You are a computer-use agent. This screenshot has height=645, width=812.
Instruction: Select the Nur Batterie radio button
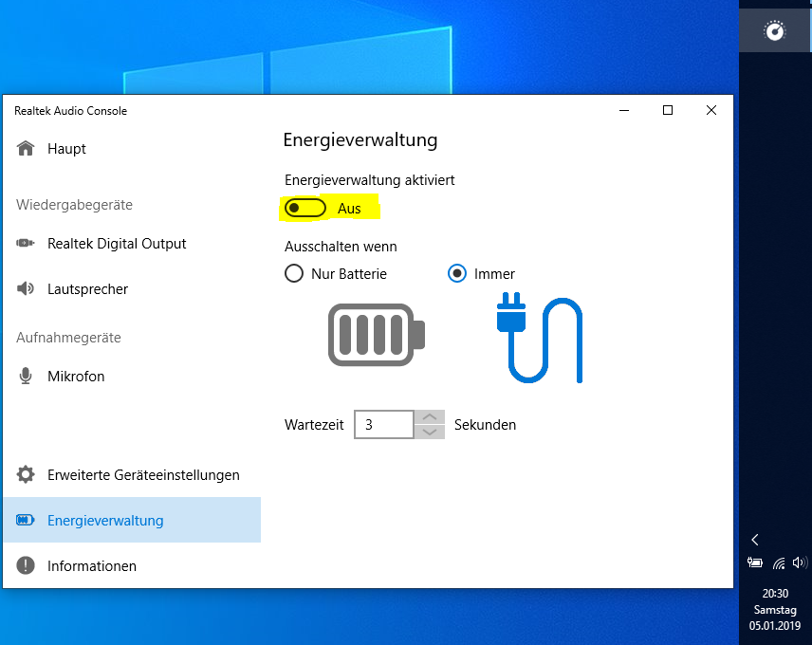(294, 273)
